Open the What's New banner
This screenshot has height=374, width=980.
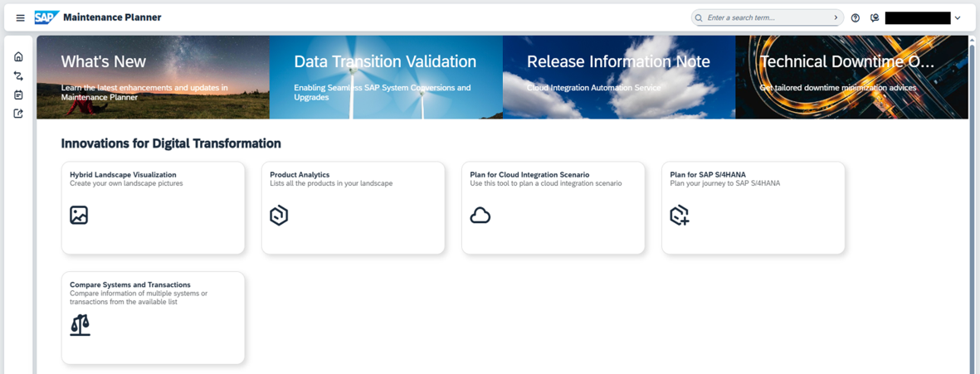(x=153, y=77)
